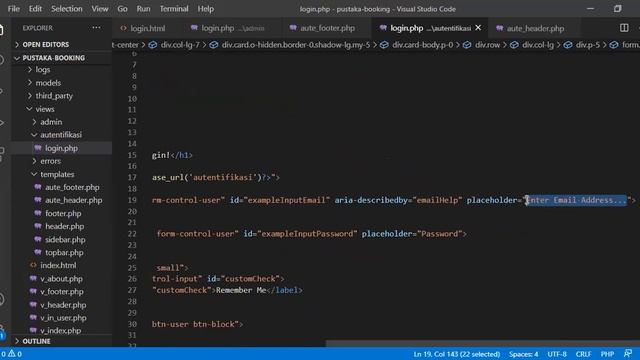Screen dimensions: 640x360
Task: Click line number 19 in the gutter
Action: click(132, 200)
